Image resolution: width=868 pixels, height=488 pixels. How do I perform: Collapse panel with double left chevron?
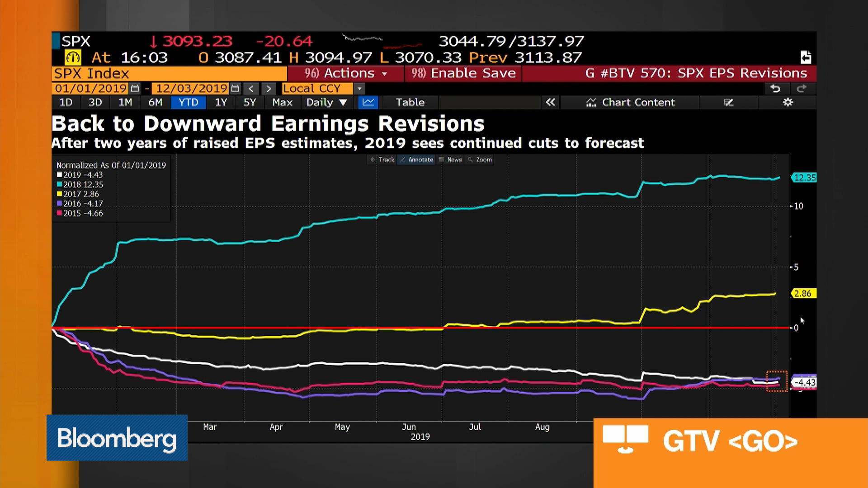550,103
